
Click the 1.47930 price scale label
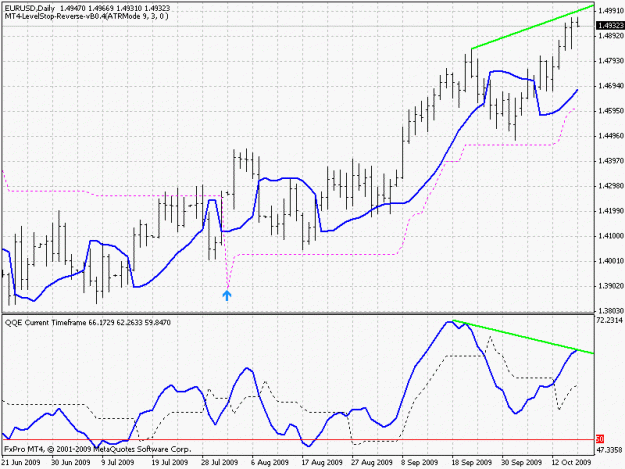coord(611,61)
